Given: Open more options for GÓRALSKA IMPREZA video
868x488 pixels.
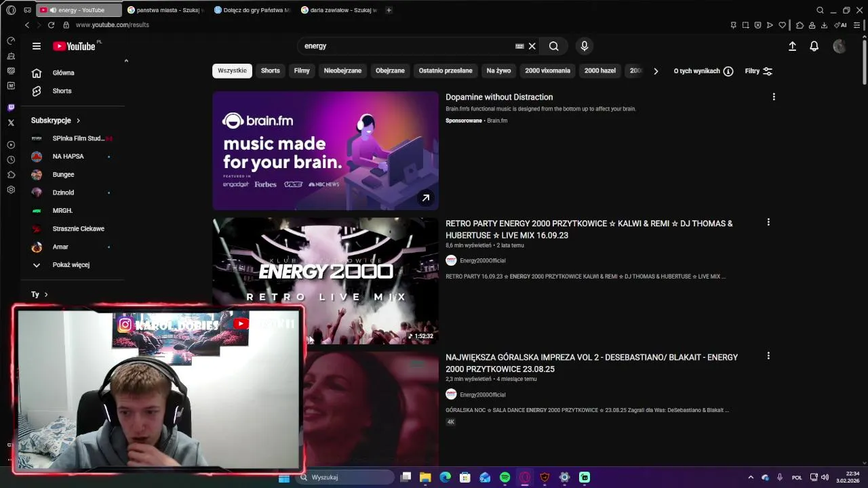Looking at the screenshot, I should 768,356.
